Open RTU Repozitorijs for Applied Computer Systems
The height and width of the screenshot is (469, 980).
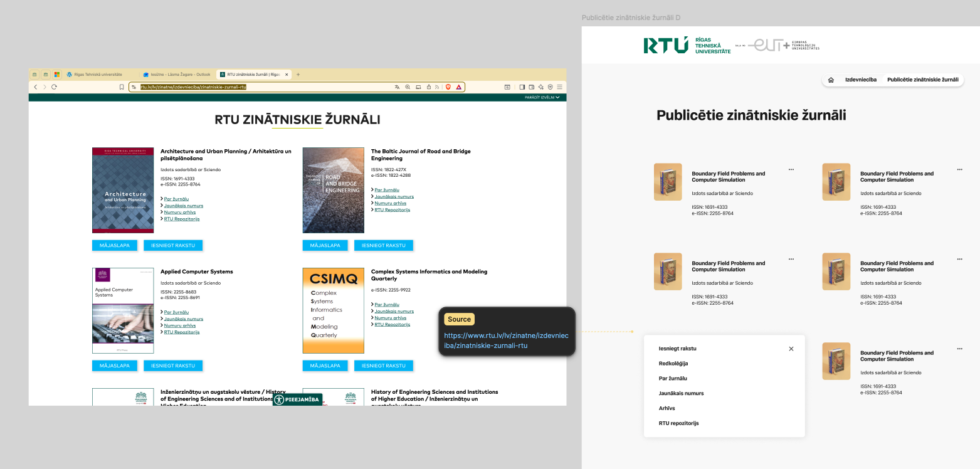pos(182,332)
